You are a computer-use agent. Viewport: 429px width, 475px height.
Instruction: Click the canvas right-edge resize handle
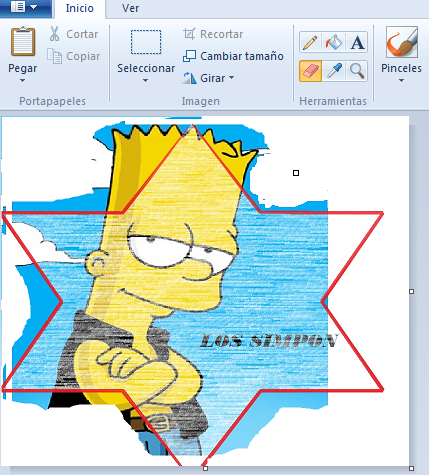click(411, 291)
